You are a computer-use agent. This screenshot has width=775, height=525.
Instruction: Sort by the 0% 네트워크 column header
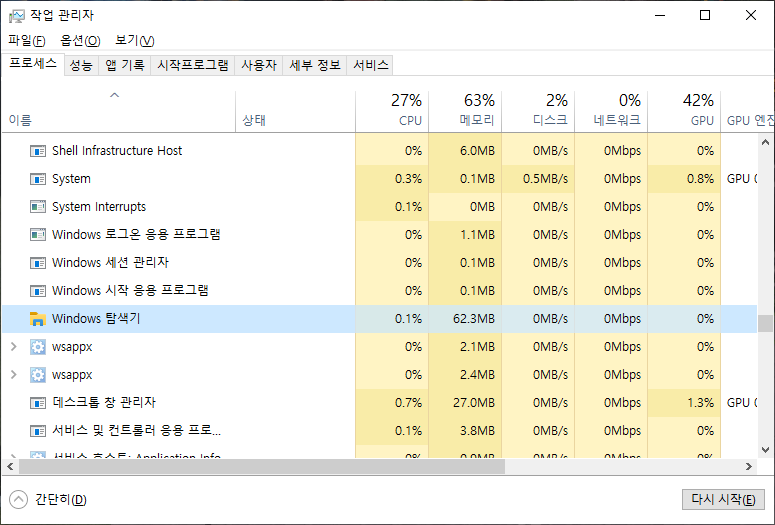[611, 112]
